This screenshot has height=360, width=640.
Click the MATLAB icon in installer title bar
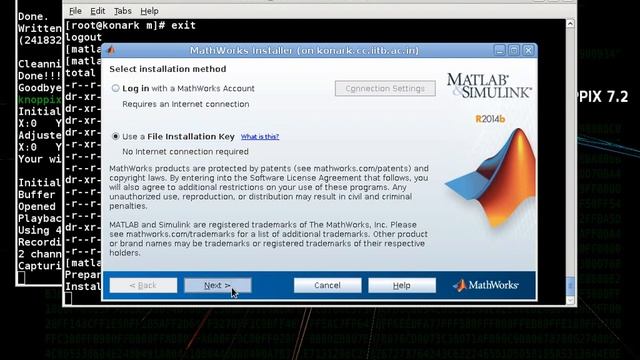tap(111, 50)
